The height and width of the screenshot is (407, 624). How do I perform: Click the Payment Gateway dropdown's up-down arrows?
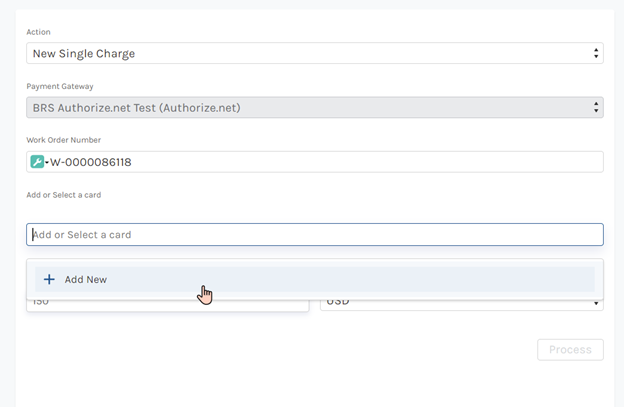[596, 107]
